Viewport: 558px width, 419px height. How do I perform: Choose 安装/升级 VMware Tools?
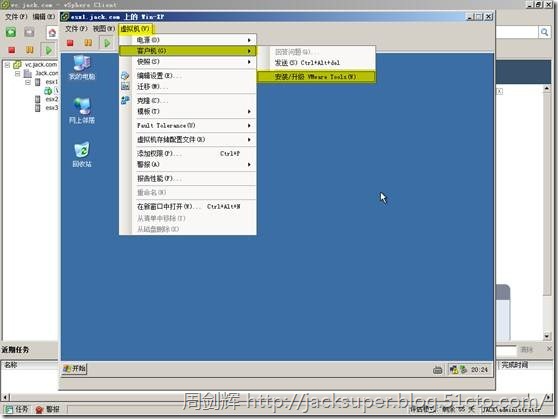point(316,77)
